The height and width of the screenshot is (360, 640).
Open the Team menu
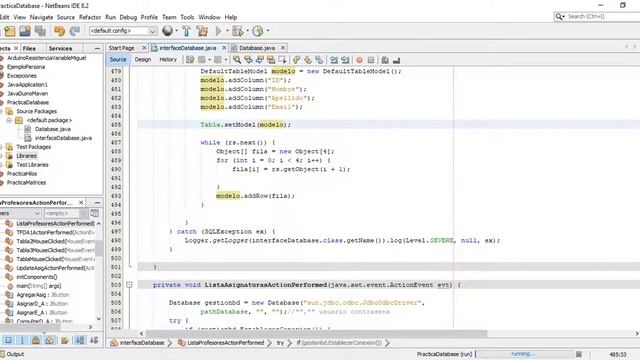pyautogui.click(x=169, y=17)
